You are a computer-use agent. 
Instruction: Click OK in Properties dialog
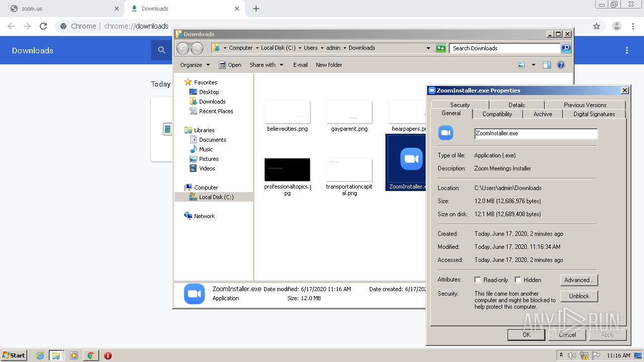click(526, 335)
